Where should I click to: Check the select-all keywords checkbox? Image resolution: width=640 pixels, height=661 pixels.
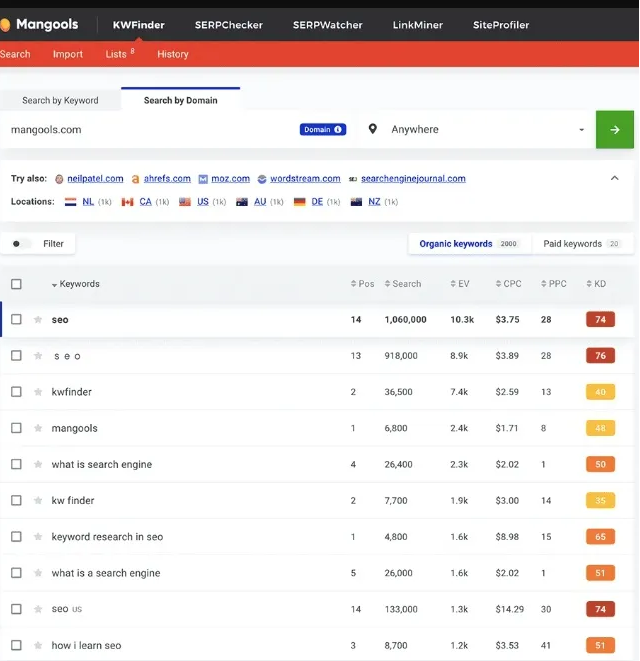(16, 284)
